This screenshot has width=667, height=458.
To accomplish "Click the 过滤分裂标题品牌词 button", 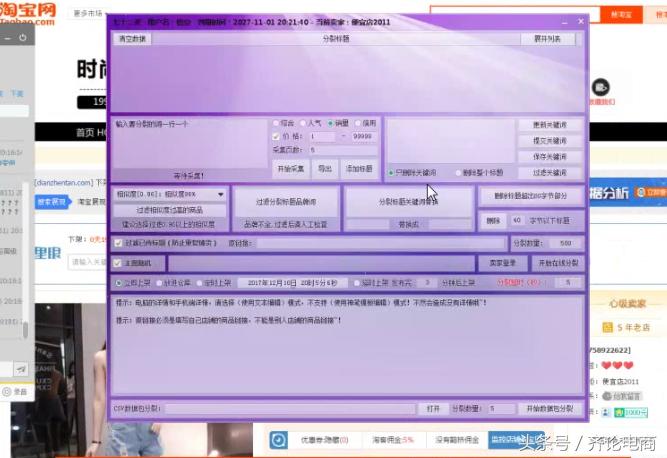I will [286, 202].
